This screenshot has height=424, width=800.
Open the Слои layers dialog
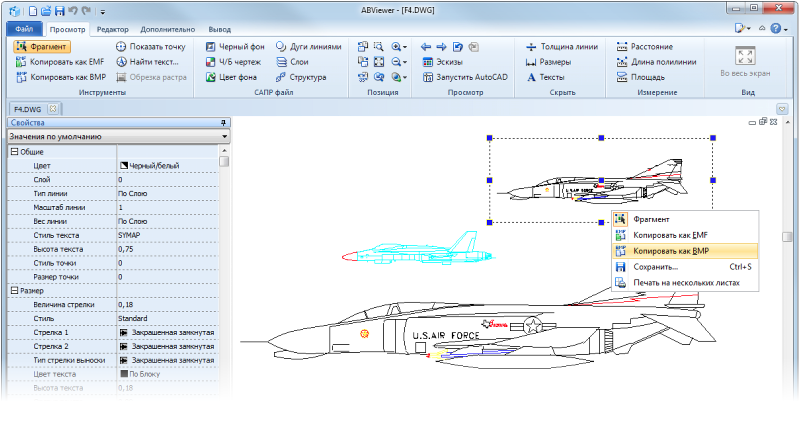(292, 62)
